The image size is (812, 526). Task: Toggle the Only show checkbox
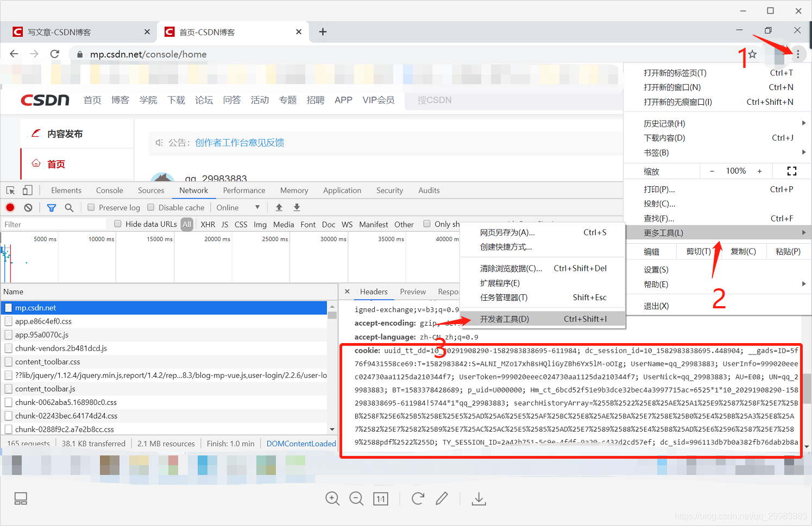pyautogui.click(x=427, y=224)
